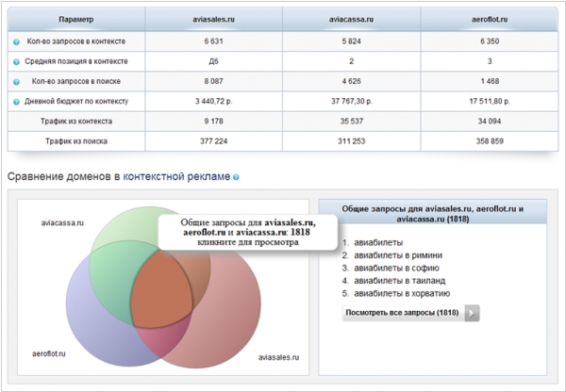This screenshot has width=566, height=392.
Task: Click the value "35 537" cell
Action: click(x=352, y=122)
